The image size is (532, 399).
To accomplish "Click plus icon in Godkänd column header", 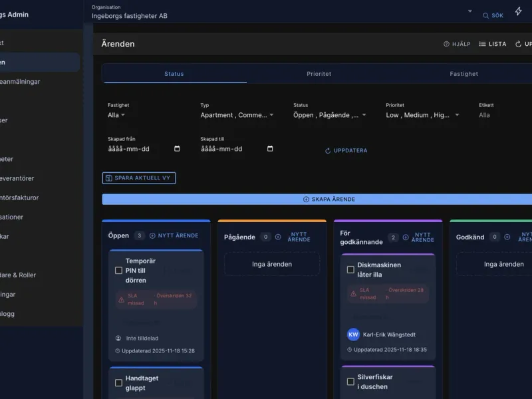I will pyautogui.click(x=507, y=237).
